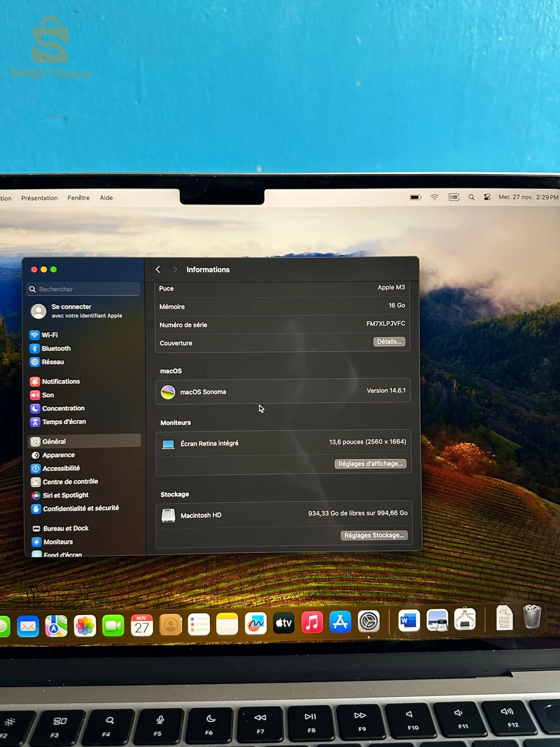Open keyboard input source menu

(x=454, y=197)
